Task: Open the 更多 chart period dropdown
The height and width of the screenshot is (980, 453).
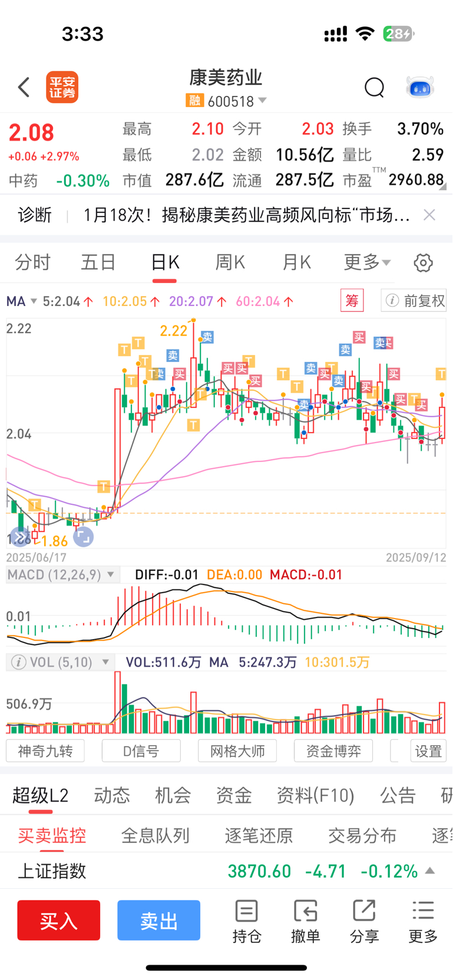Action: [367, 263]
